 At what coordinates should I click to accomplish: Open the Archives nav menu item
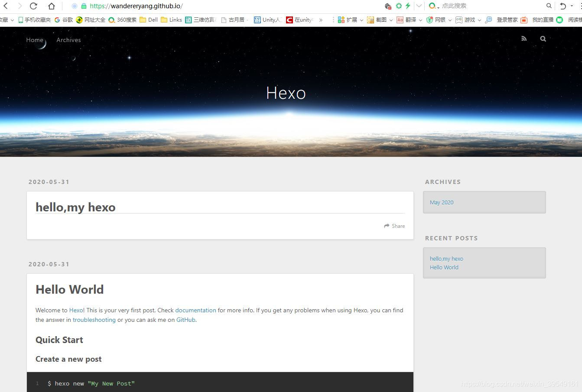click(x=68, y=40)
